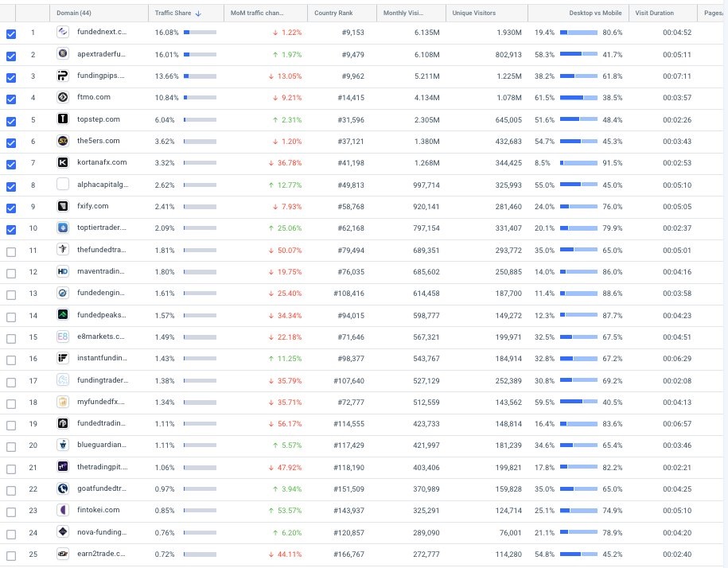
Task: Click the blueguardian favicon icon
Action: [x=63, y=445]
